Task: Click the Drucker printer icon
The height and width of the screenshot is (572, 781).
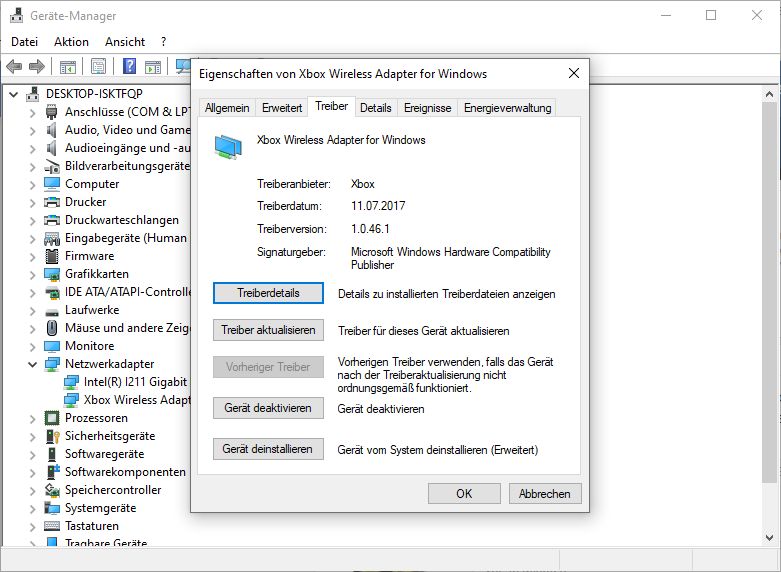Action: [52, 202]
